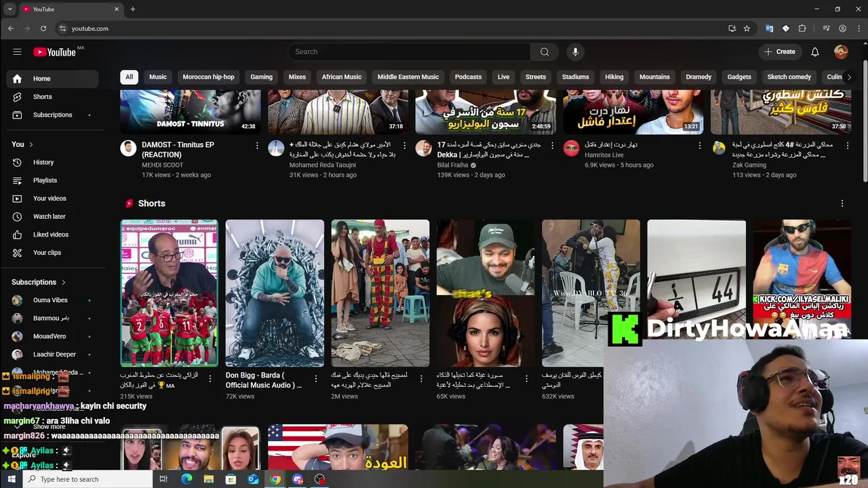This screenshot has width=868, height=488.
Task: Select the All filter chip
Action: [129, 77]
